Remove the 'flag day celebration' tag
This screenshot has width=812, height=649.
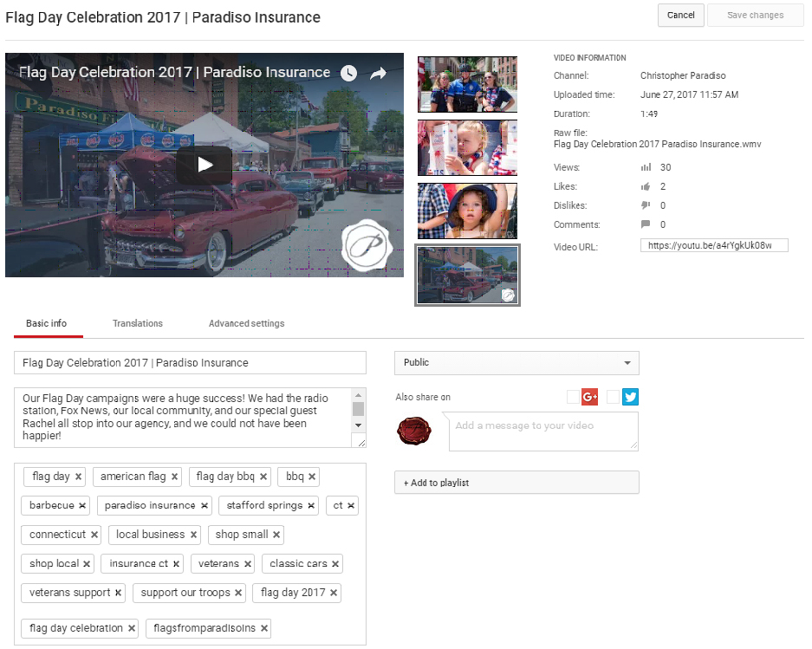point(132,628)
